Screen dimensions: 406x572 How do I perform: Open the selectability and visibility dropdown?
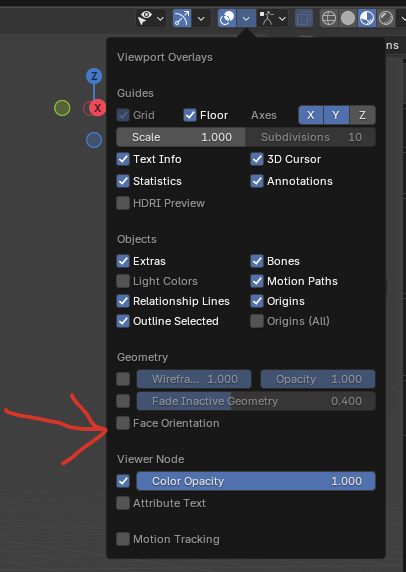(160, 18)
